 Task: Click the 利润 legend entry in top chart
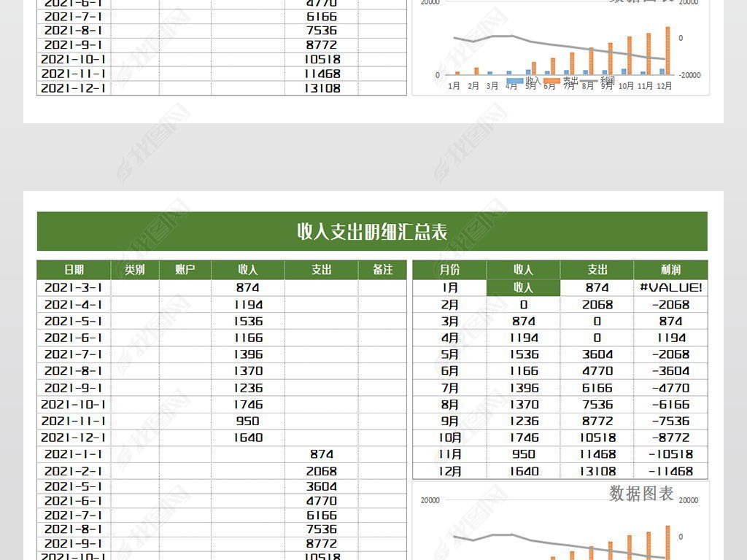tap(597, 80)
